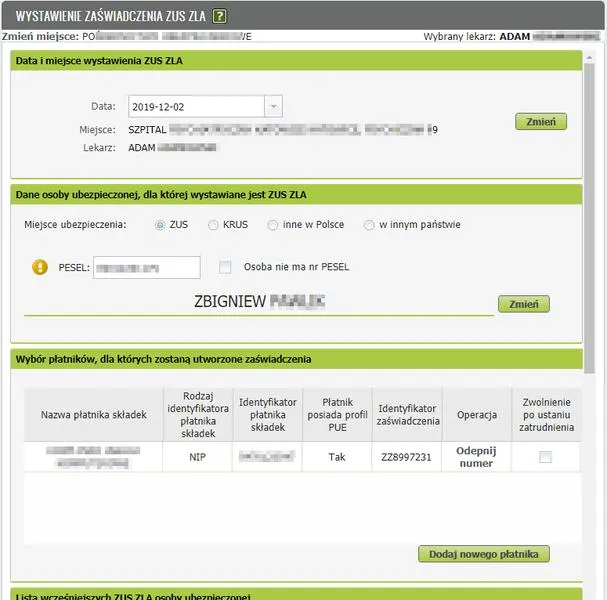Image resolution: width=607 pixels, height=600 pixels.
Task: Click 'Zmień miejsce' link at top
Action: tap(40, 36)
